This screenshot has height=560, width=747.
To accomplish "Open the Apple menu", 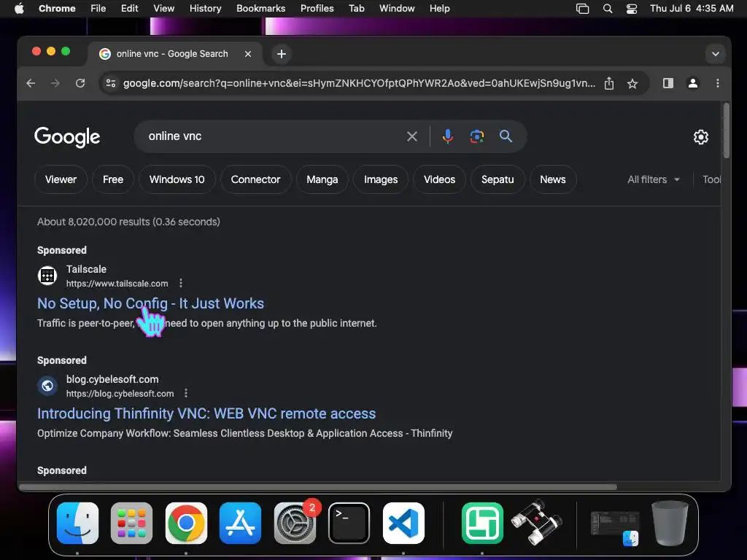I will [19, 9].
